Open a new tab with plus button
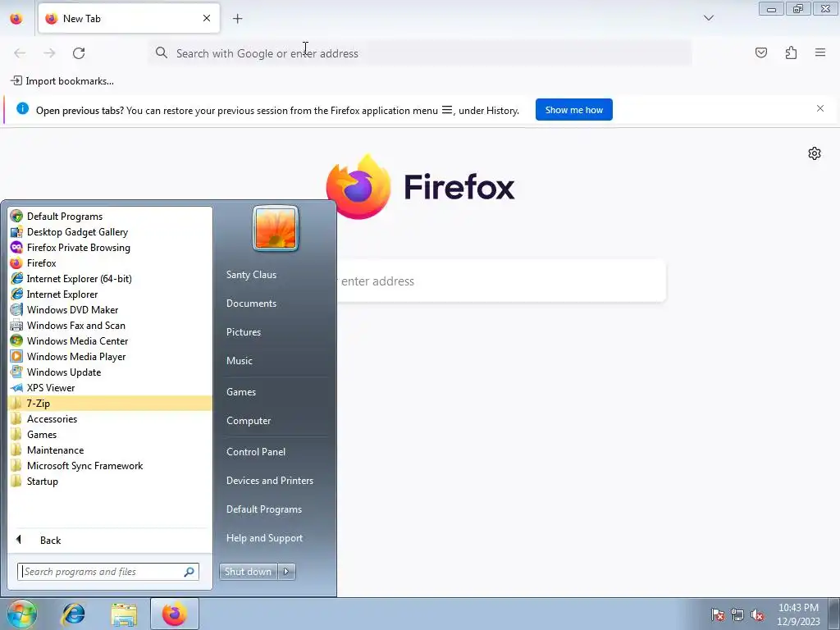This screenshot has height=630, width=840. [237, 18]
